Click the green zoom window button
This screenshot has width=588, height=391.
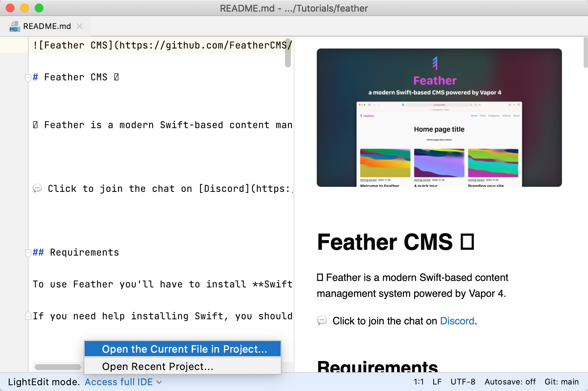click(39, 8)
